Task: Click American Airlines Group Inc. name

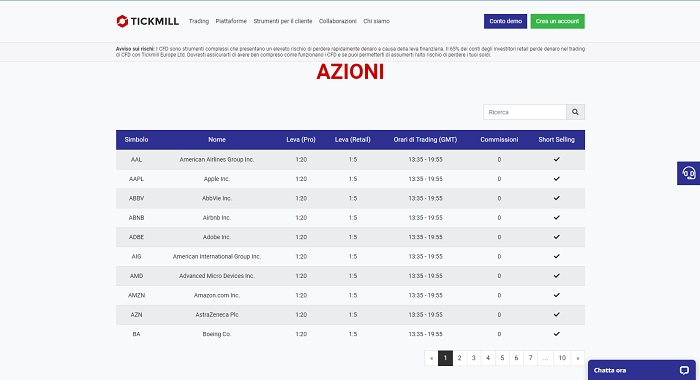Action: 217,159
